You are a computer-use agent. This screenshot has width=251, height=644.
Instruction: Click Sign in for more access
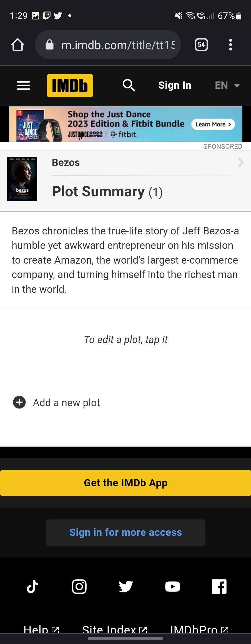[125, 532]
